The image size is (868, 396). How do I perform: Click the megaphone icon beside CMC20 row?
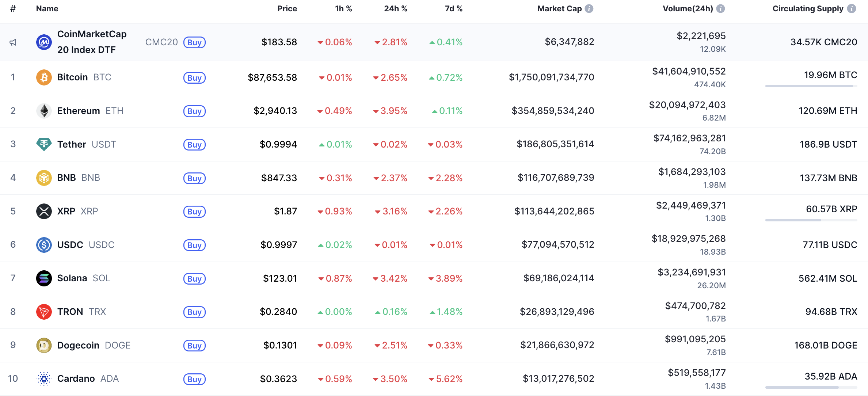coord(13,42)
